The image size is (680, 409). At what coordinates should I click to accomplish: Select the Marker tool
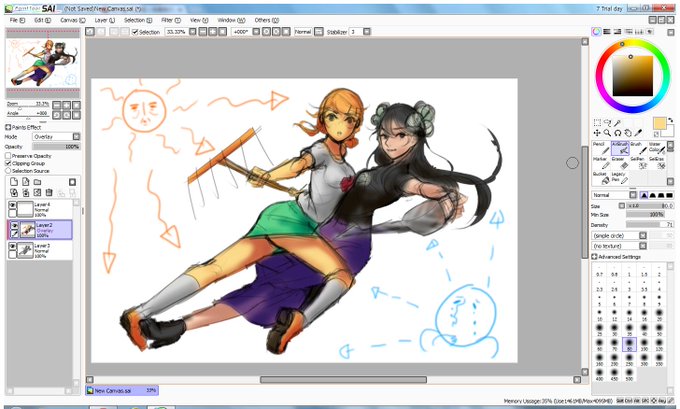pos(601,163)
